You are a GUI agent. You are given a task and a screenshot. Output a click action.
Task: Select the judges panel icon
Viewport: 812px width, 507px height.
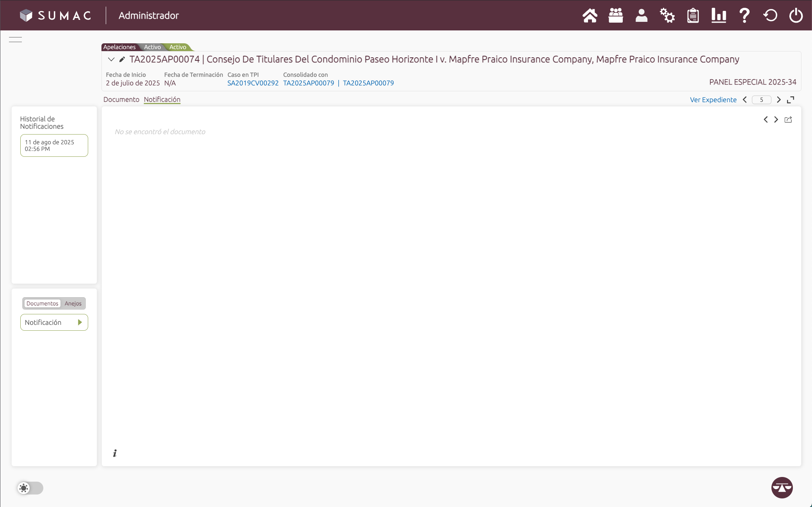click(615, 15)
